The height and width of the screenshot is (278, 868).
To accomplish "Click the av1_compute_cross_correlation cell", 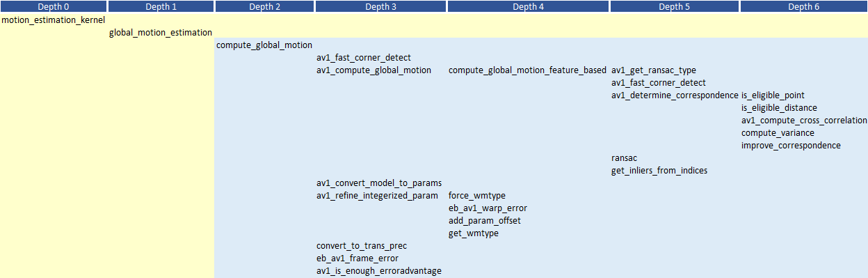I will click(x=804, y=120).
